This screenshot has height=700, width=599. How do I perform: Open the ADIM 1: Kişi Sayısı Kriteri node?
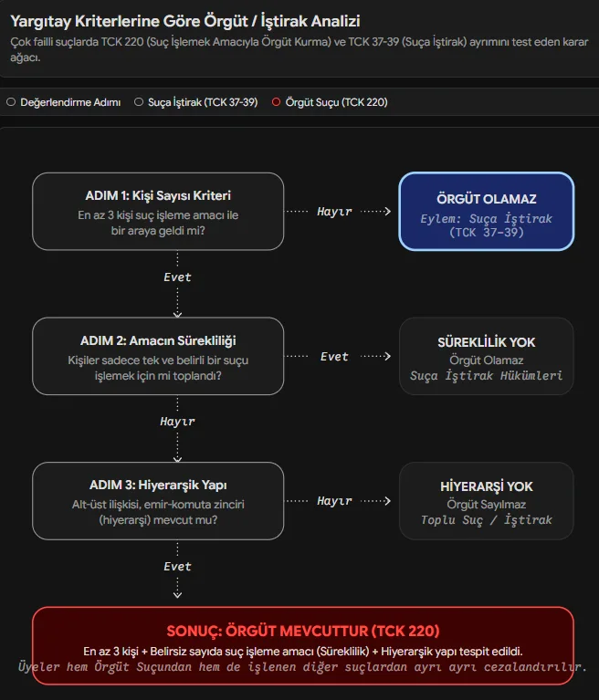coord(158,212)
